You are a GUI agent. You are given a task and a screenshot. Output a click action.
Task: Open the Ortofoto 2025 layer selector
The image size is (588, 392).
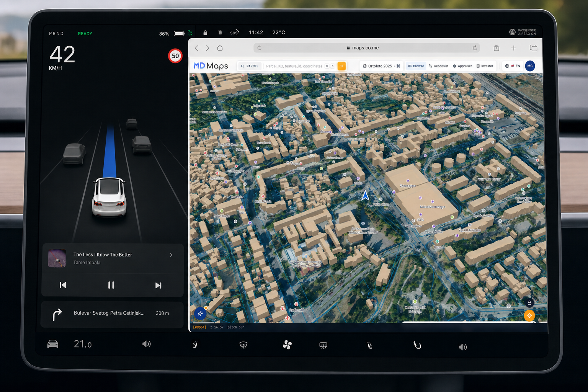[x=377, y=66]
